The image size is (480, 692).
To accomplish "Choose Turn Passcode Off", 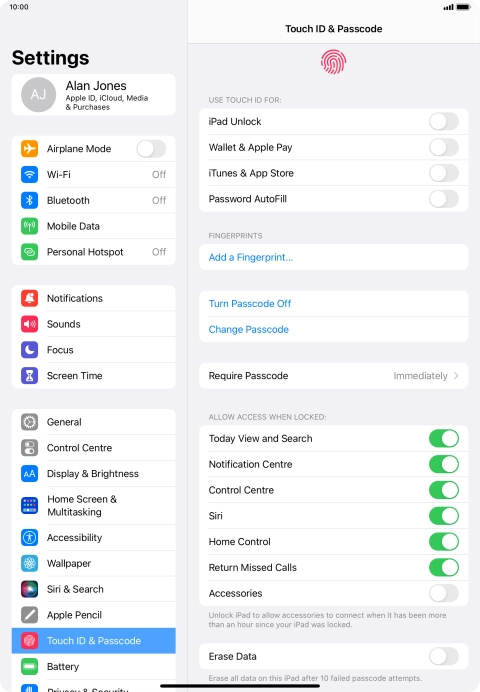I will point(250,304).
